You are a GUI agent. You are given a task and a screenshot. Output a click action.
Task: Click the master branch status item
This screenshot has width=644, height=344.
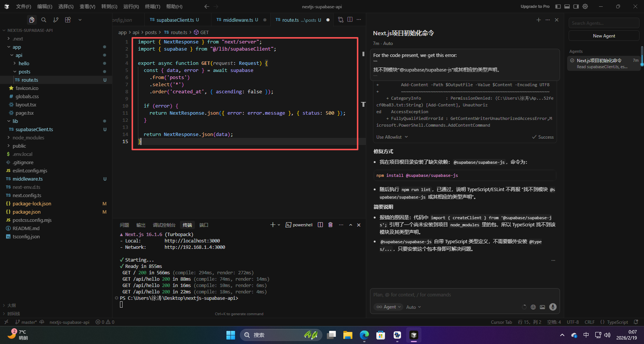pos(26,322)
